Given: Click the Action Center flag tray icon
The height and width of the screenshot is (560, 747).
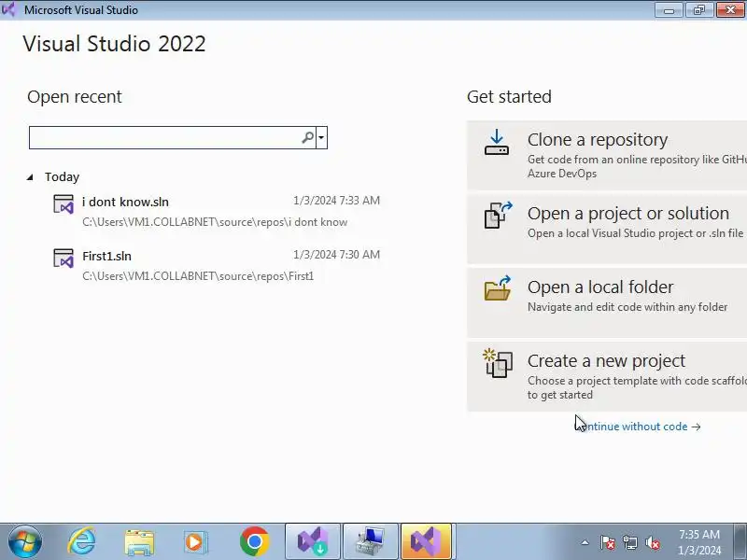Looking at the screenshot, I should pos(608,542).
